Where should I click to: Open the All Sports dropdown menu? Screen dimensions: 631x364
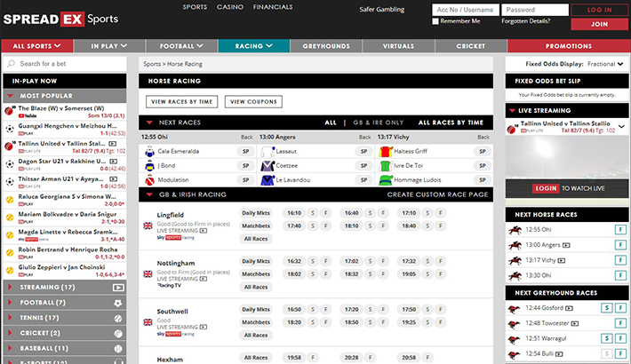pyautogui.click(x=37, y=46)
